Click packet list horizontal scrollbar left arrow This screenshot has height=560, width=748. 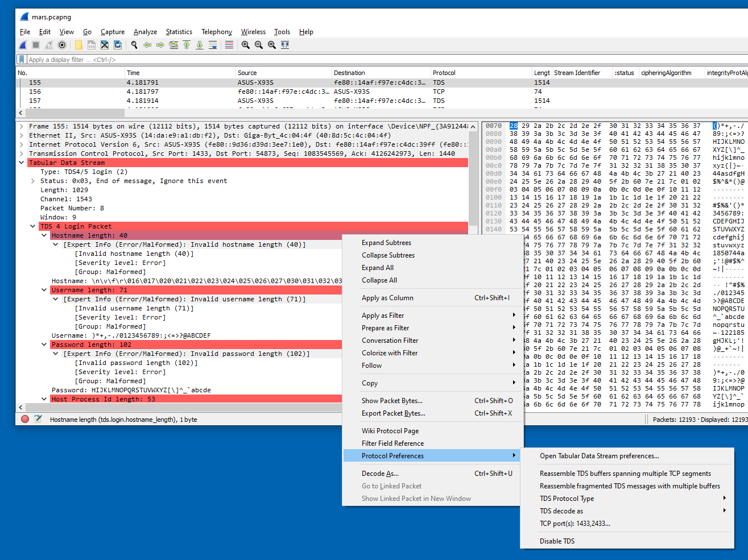tap(21, 113)
